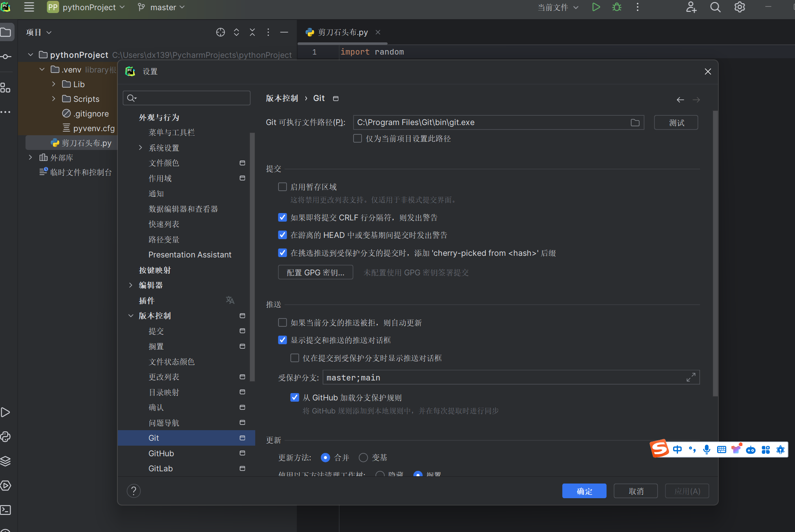The image size is (795, 532).
Task: Select the 变基 (rebase) update method
Action: point(363,457)
